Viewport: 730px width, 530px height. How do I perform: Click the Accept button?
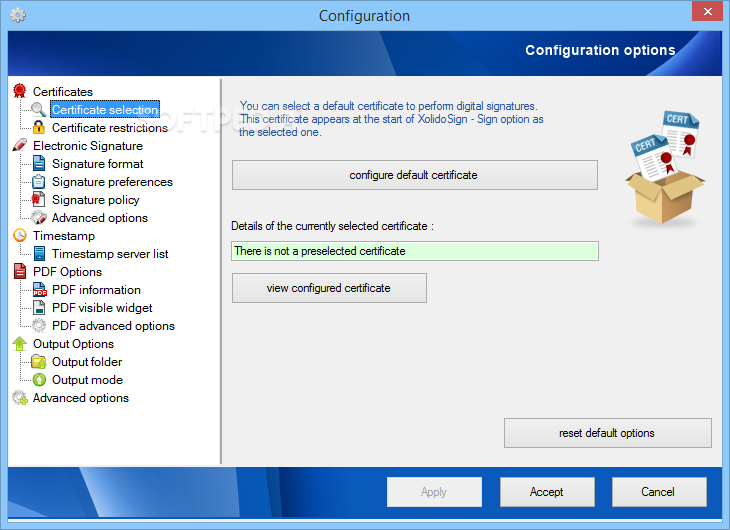pos(547,491)
